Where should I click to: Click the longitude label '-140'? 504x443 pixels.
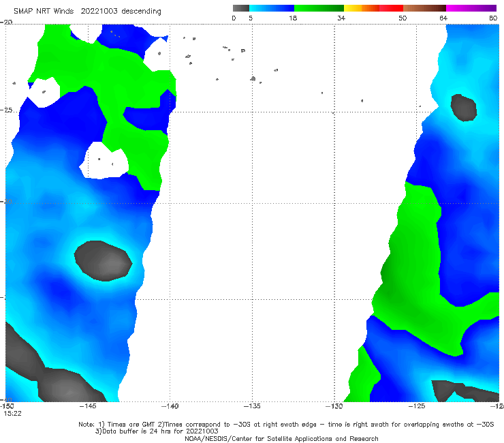170,406
